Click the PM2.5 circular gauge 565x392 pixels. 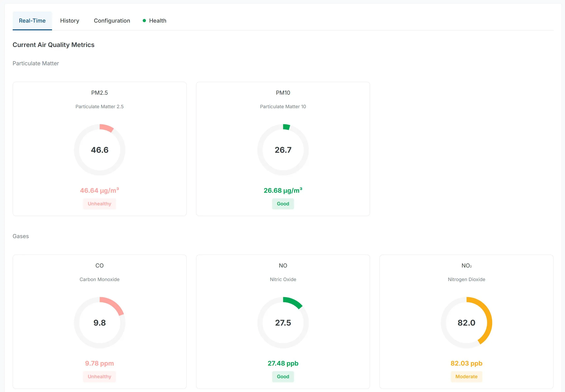(100, 150)
